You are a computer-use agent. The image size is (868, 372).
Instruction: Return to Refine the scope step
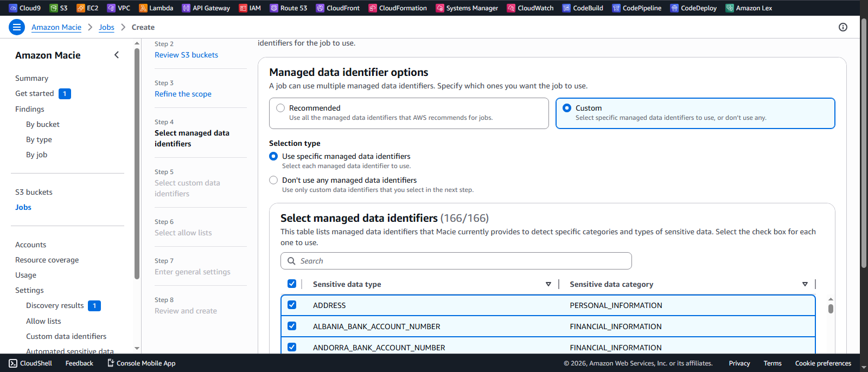(x=183, y=94)
